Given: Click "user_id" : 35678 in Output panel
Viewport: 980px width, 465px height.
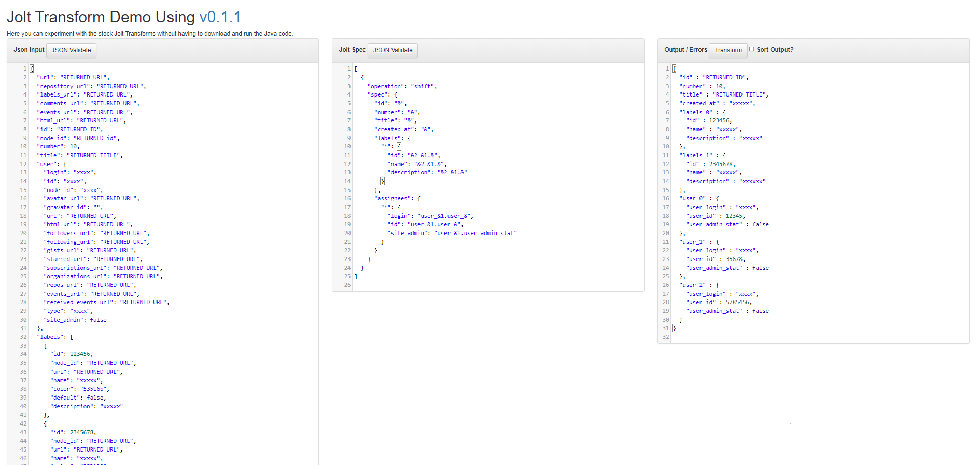Looking at the screenshot, I should click(716, 259).
